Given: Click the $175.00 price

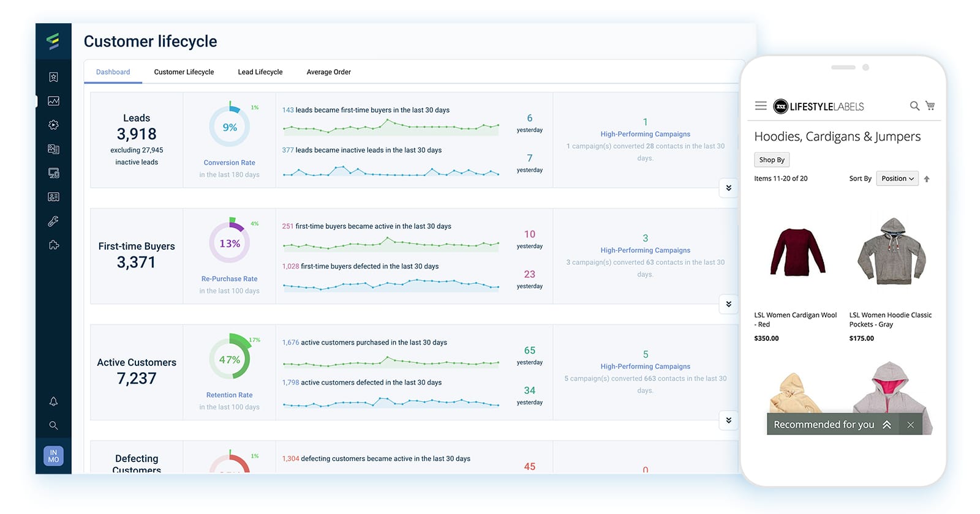Looking at the screenshot, I should tap(861, 338).
